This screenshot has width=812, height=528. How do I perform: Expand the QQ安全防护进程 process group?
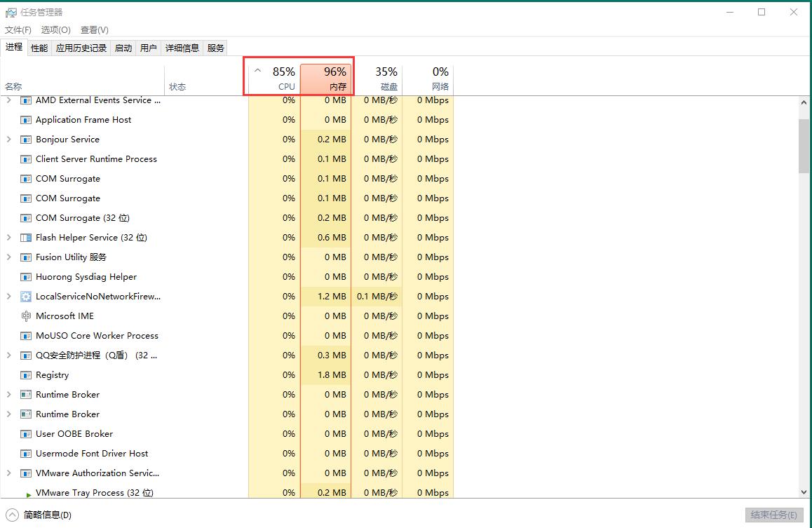8,356
